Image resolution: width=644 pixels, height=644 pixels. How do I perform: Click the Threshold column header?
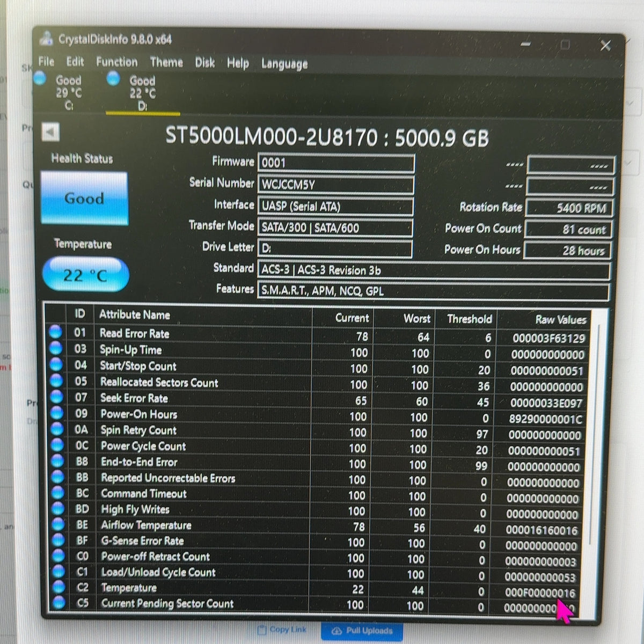[x=470, y=319]
